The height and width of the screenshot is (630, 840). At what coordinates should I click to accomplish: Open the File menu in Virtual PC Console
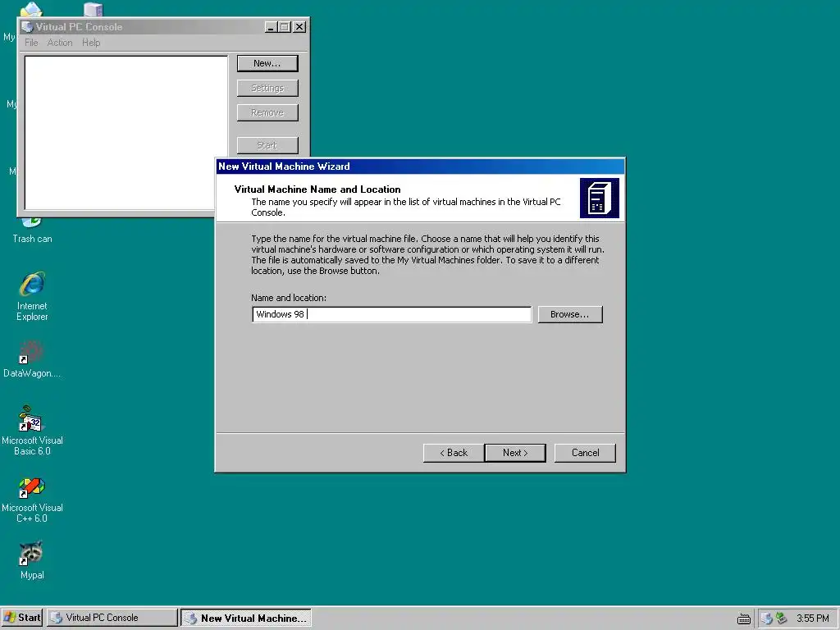tap(31, 43)
